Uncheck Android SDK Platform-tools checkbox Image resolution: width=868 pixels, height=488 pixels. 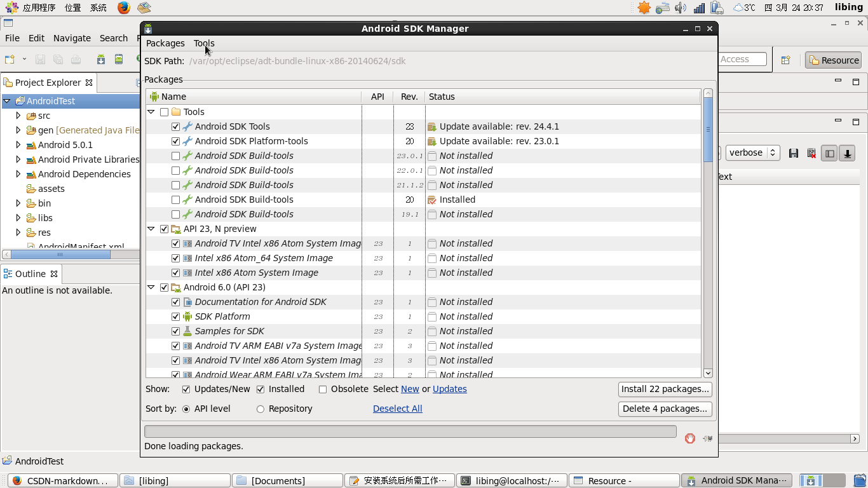[x=176, y=141]
